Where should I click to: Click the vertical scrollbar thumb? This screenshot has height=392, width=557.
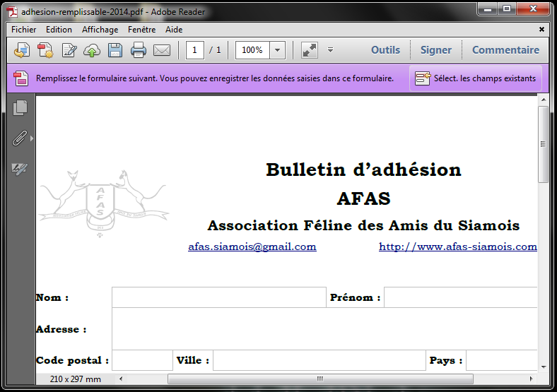[543, 144]
